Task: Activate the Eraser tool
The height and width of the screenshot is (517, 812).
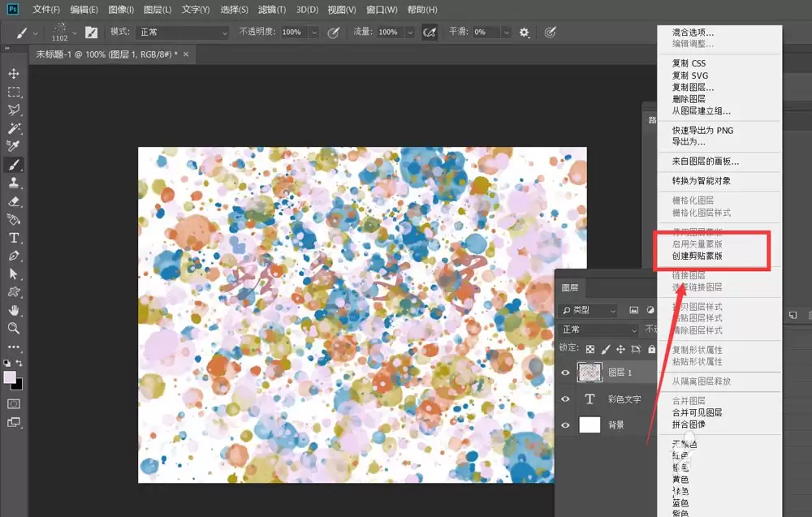Action: coord(14,201)
